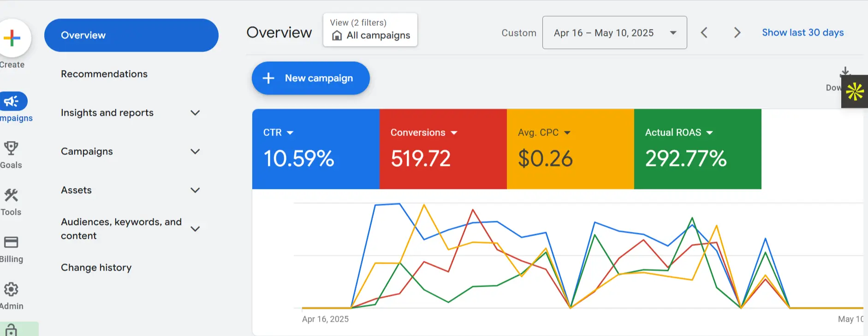Viewport: 868px width, 336px height.
Task: Open Tools via the wrench icon
Action: (11, 195)
